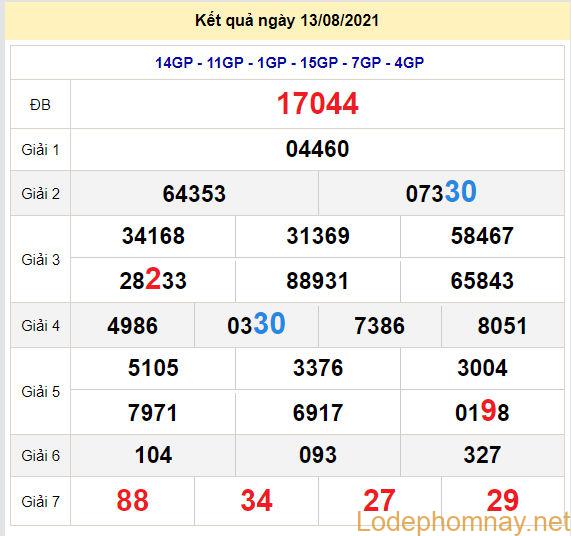Click the Giải 4 label

coord(40,326)
